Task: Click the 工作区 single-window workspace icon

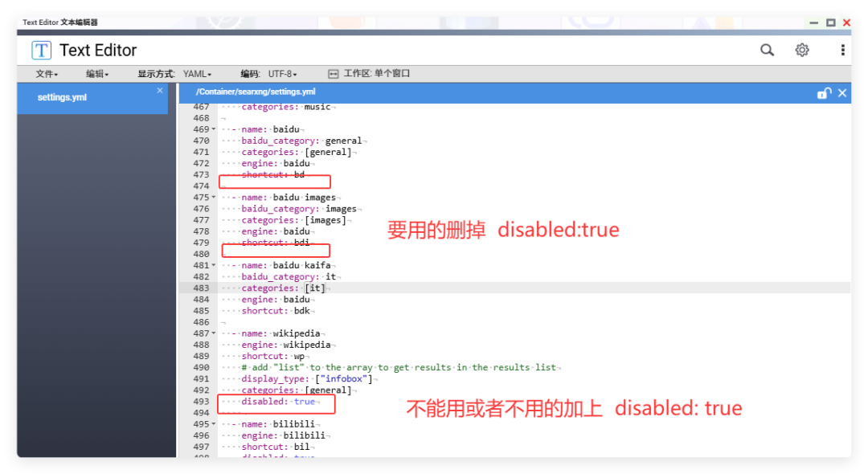Action: 334,73
